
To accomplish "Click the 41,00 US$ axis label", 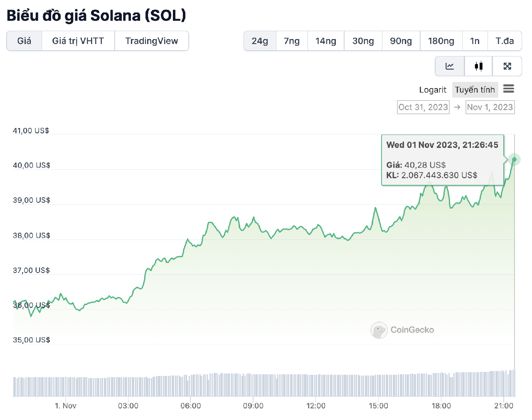I will click(31, 130).
